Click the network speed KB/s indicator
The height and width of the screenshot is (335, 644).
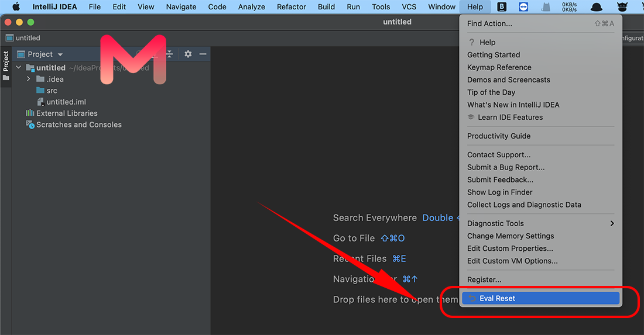tap(569, 6)
